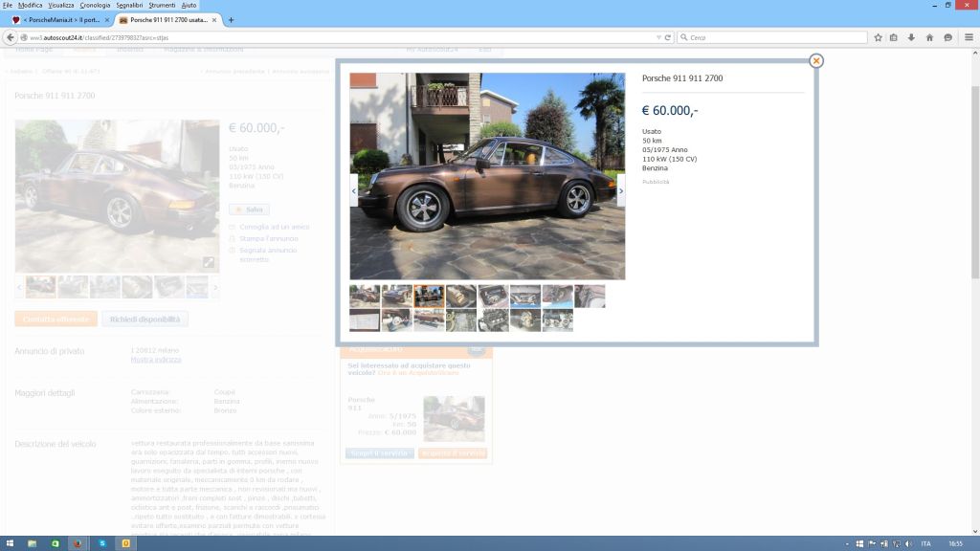Viewport: 980px width, 551px height.
Task: Open the orange taskbar application
Action: (125, 543)
